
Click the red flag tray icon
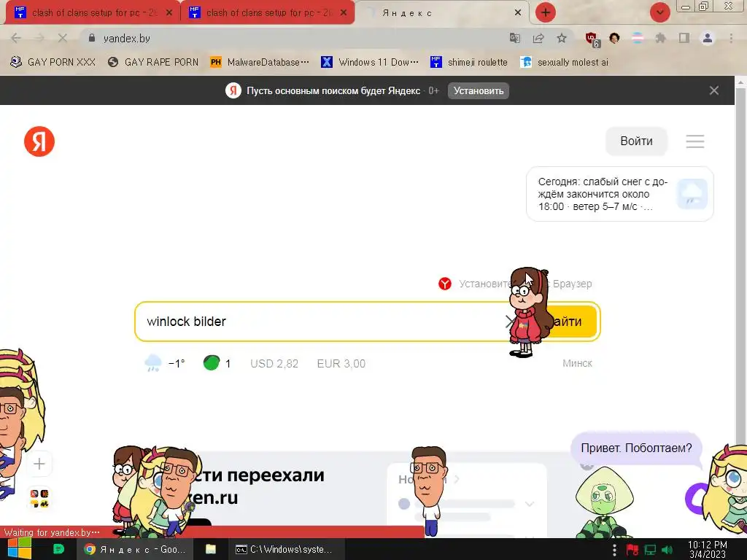tap(632, 550)
